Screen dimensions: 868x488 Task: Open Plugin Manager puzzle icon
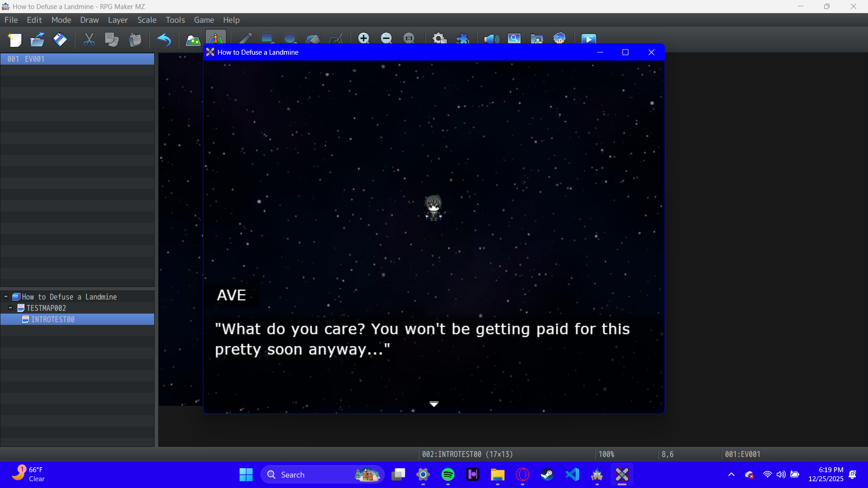point(462,38)
